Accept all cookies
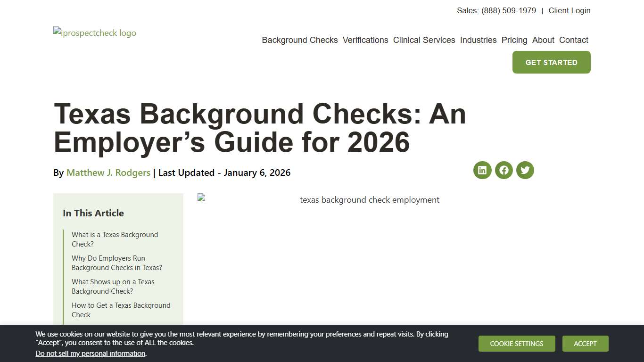 pyautogui.click(x=585, y=344)
